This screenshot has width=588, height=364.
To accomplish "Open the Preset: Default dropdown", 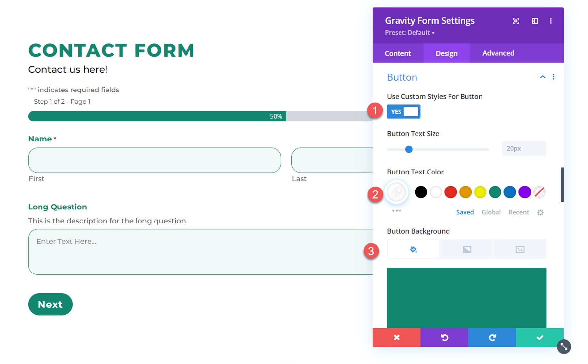I will tap(409, 33).
